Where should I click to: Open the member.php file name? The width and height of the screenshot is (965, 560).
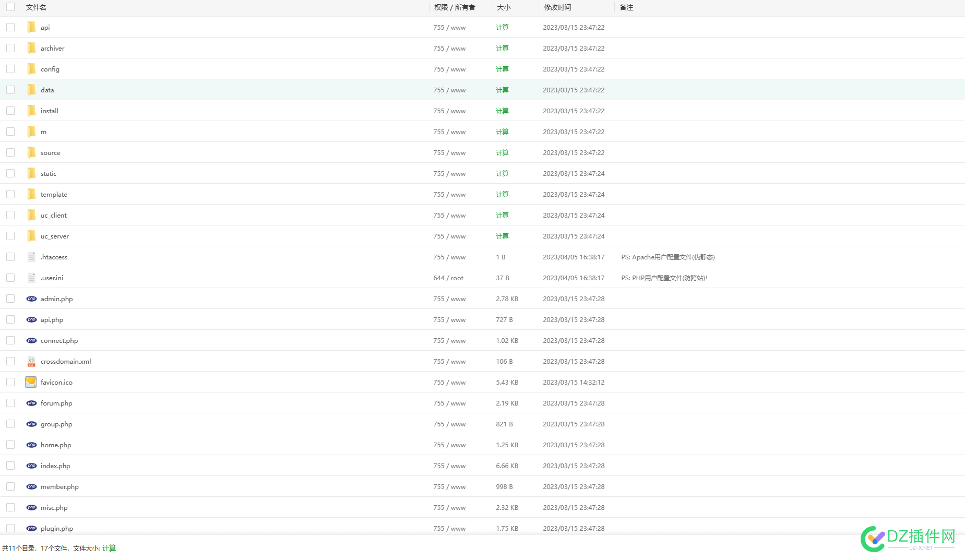pos(59,487)
